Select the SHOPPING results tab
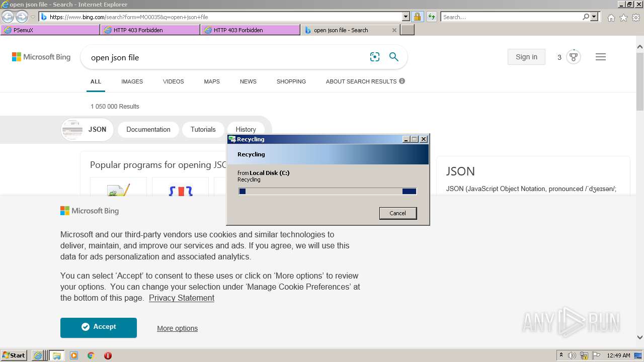This screenshot has width=644, height=362. (x=291, y=81)
